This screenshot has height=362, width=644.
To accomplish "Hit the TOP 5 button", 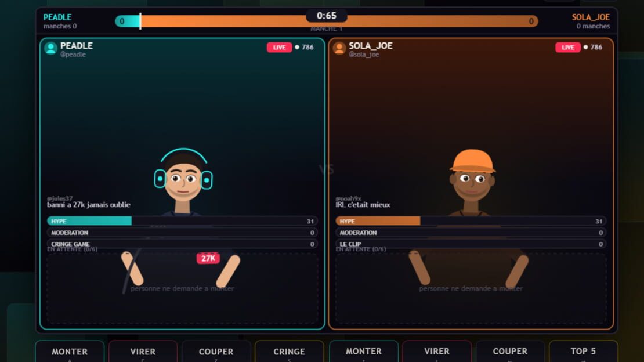I will click(583, 352).
